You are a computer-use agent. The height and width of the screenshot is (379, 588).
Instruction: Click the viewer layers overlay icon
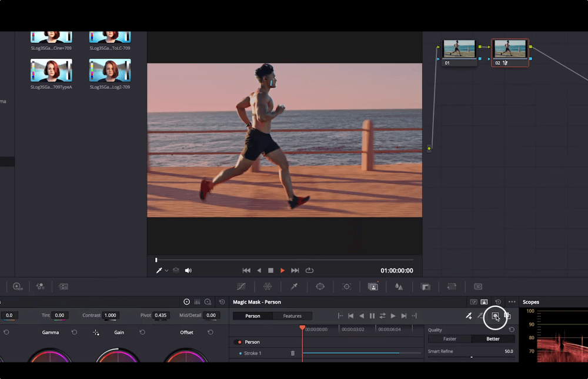pos(176,270)
